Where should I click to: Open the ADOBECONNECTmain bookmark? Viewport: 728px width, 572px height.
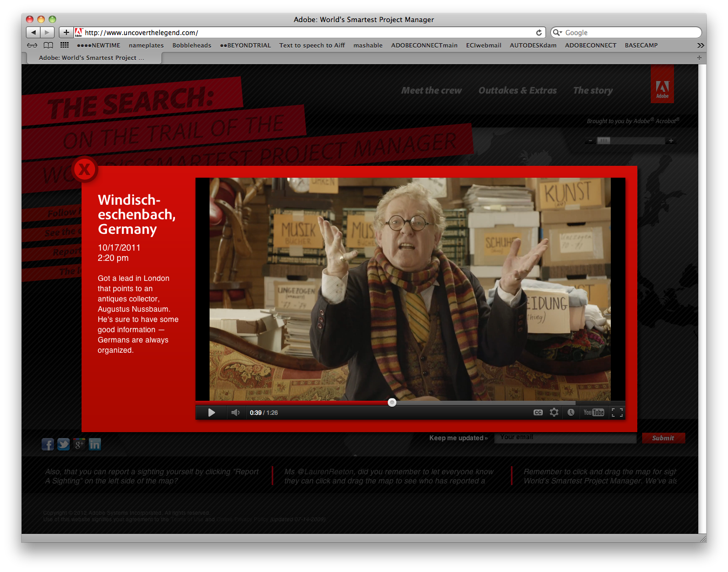(424, 45)
